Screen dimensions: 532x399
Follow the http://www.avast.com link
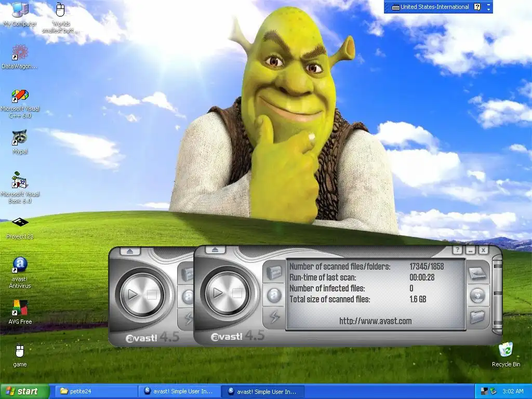click(375, 321)
